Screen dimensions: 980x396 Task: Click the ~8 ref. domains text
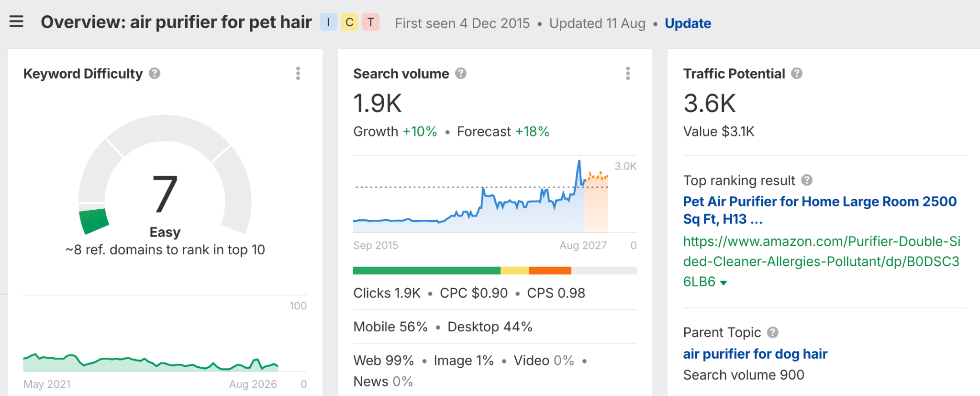pyautogui.click(x=165, y=250)
